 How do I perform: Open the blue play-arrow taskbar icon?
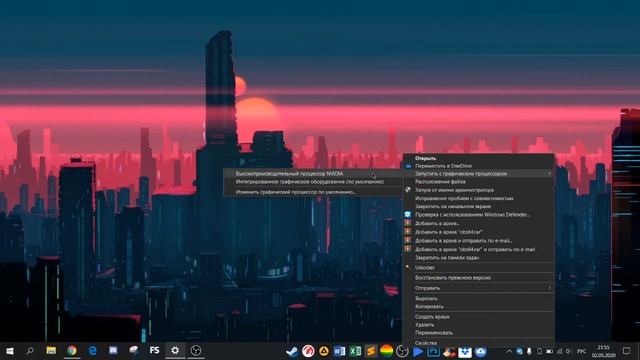418,351
